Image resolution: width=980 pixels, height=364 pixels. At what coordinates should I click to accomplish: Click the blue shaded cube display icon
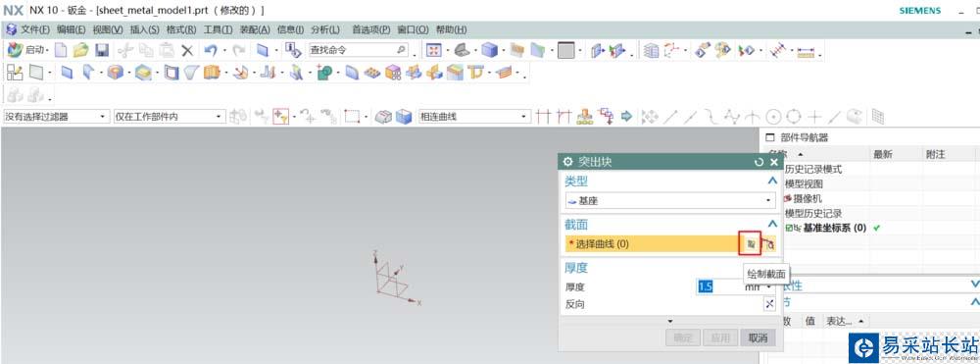489,51
